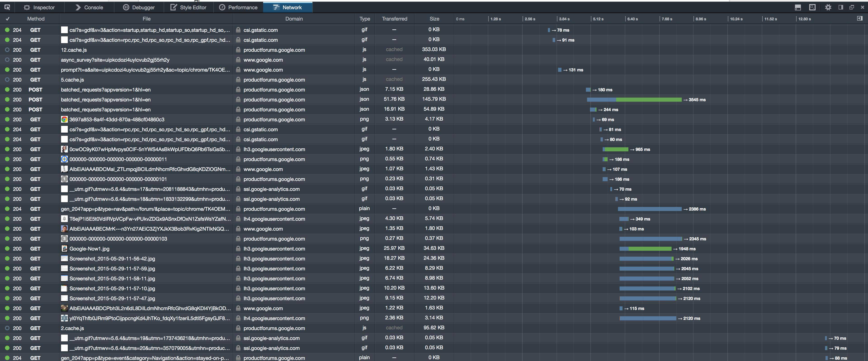Image resolution: width=868 pixels, height=361 pixels.
Task: Switch to the Console tab
Action: click(89, 7)
